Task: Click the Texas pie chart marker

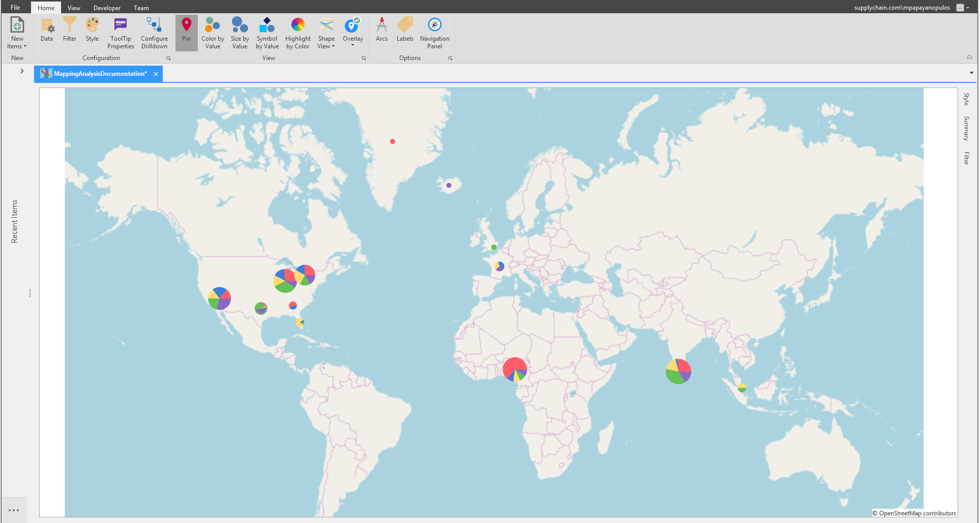Action: click(261, 308)
